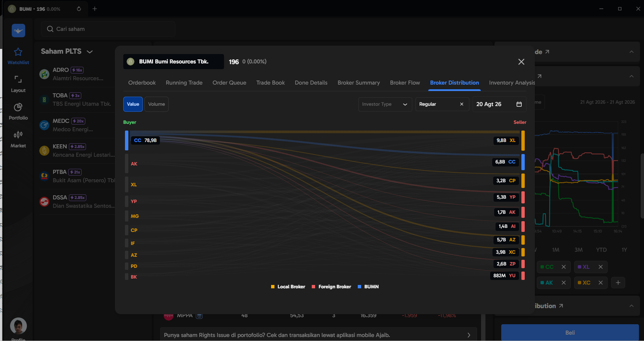Screen dimensions: 644x341
Task: Click the DSSA company logo
Action: (x=44, y=201)
